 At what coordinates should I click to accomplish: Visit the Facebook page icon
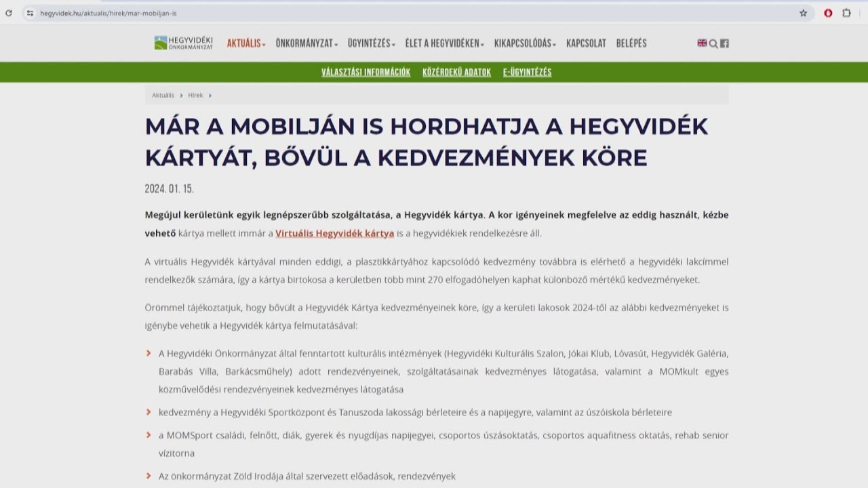coord(724,43)
